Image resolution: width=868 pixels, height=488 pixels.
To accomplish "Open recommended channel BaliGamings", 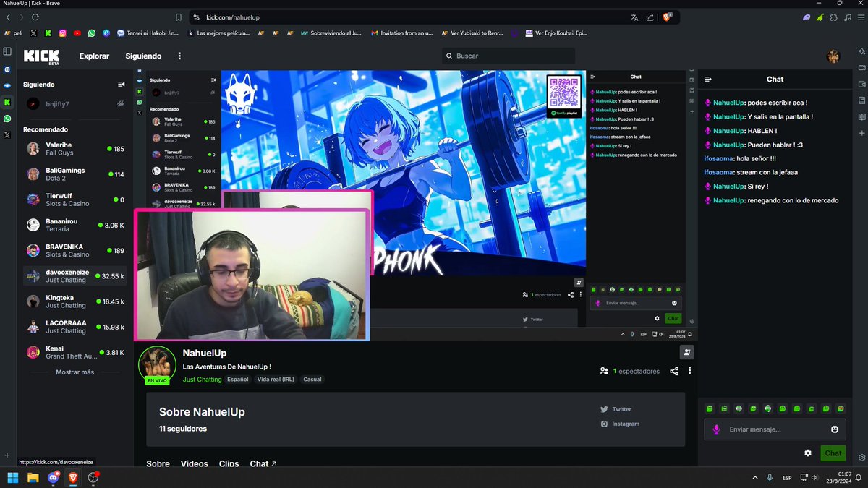I will [x=75, y=174].
